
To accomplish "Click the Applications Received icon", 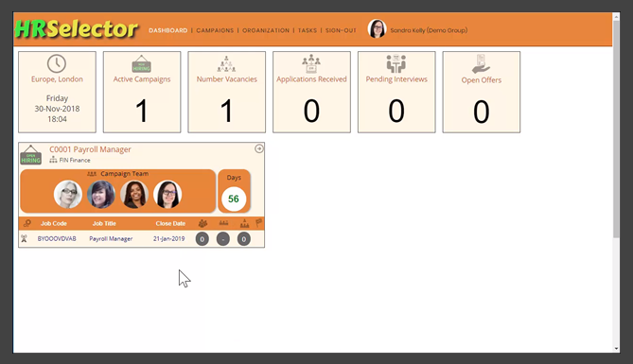I will click(x=311, y=63).
